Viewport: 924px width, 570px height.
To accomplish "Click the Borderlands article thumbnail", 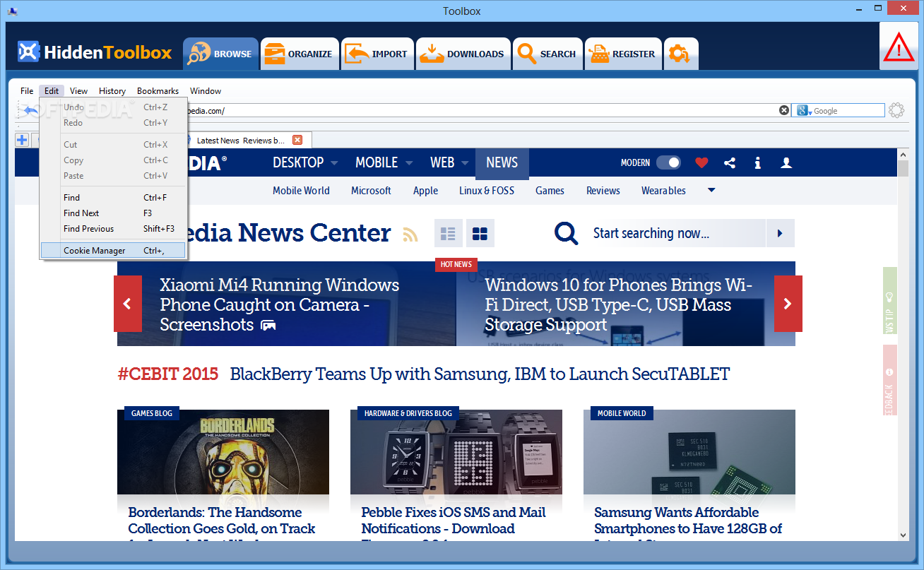I will (x=223, y=452).
